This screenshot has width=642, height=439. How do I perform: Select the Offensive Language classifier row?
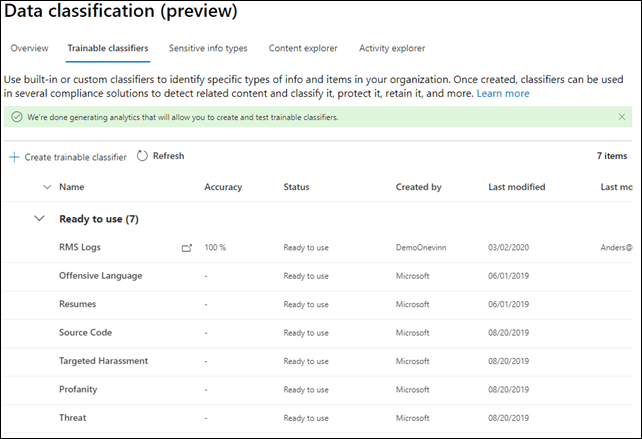[100, 275]
